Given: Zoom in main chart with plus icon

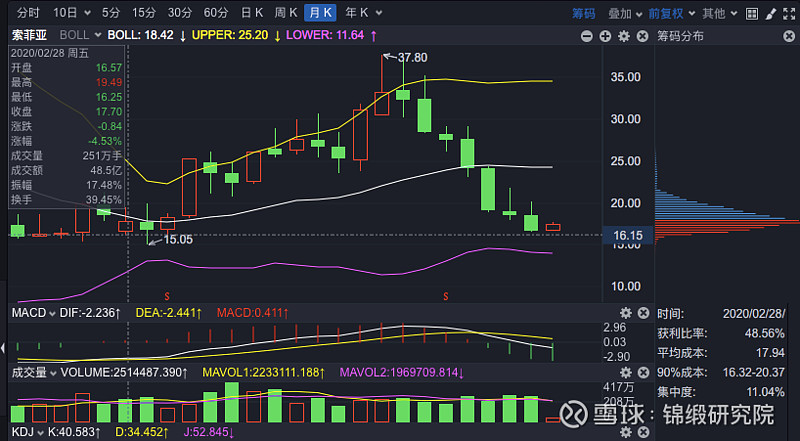Looking at the screenshot, I should click(605, 35).
